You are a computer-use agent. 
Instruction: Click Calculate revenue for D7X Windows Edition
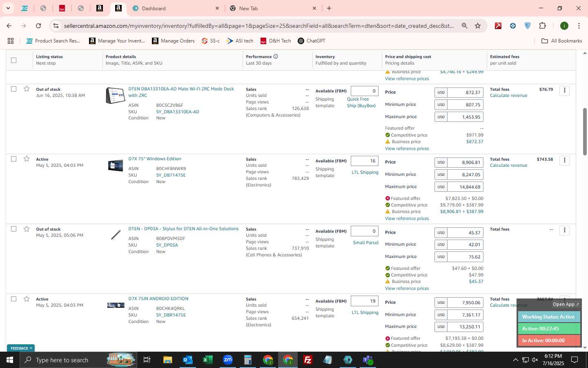point(508,165)
